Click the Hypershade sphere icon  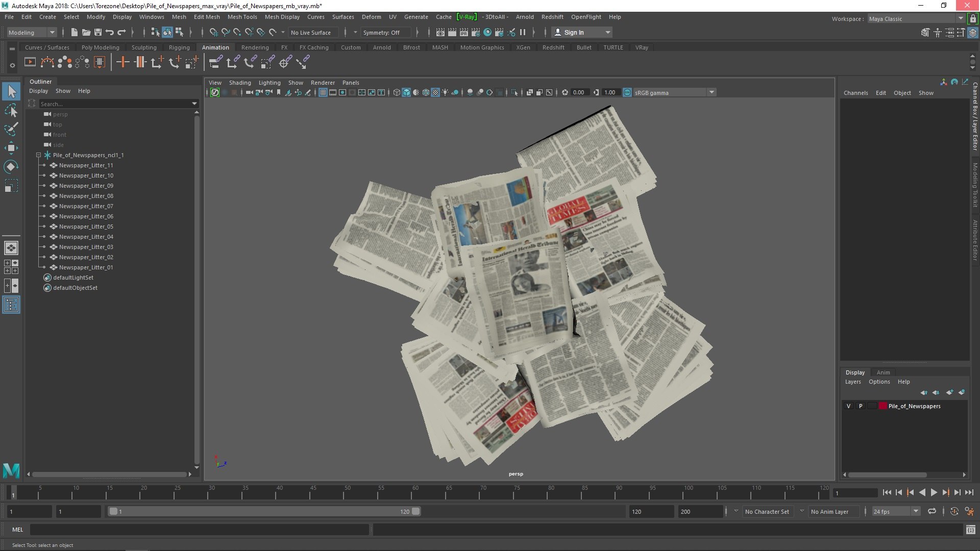click(x=487, y=32)
